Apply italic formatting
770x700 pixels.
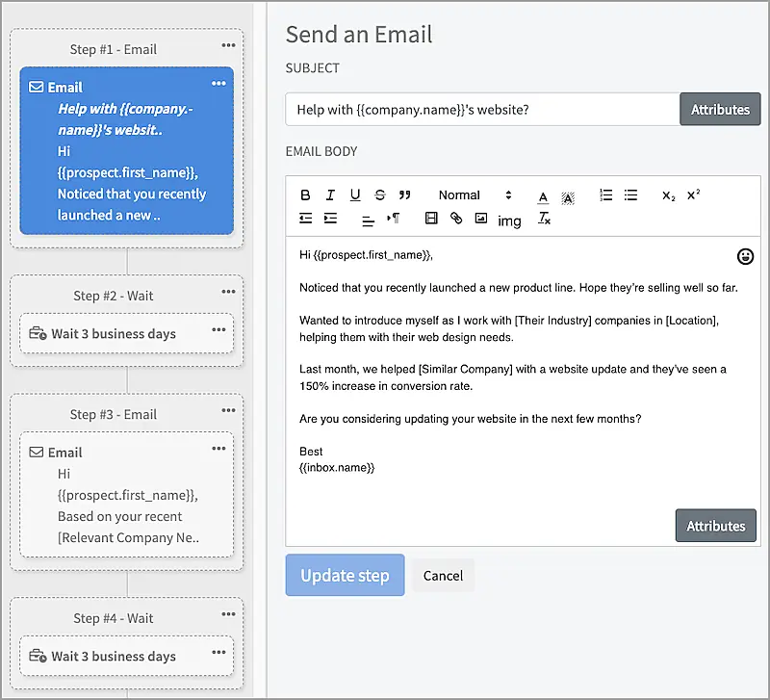[x=328, y=194]
